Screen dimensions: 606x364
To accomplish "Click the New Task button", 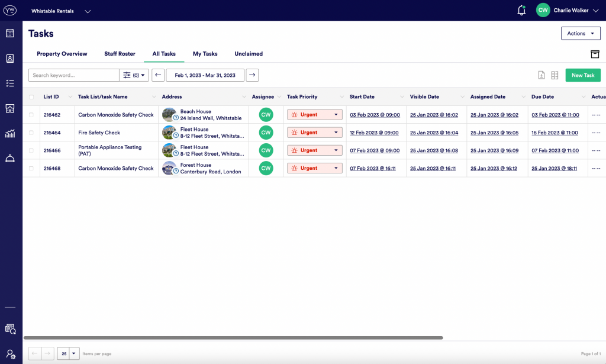I will pos(583,75).
